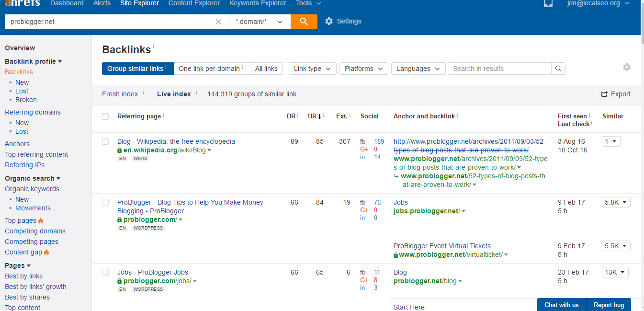Viewport: 644px width, 311px height.
Task: Click the Export button
Action: (x=616, y=94)
